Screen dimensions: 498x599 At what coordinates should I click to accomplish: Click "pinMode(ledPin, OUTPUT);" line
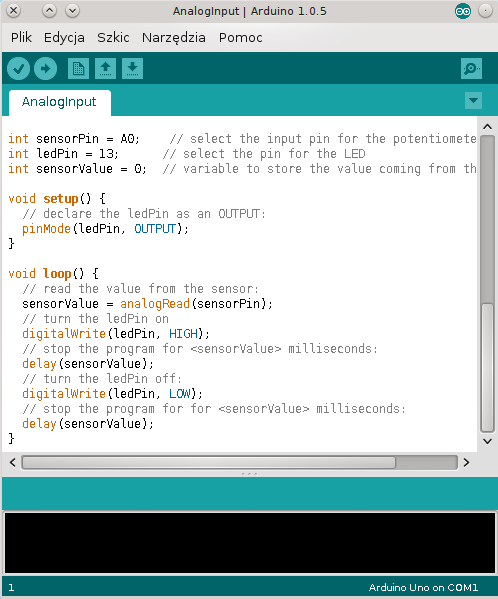click(105, 229)
